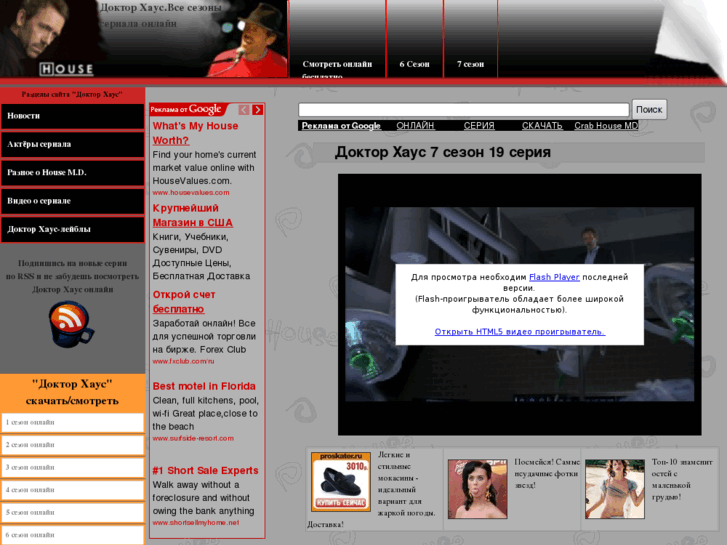The image size is (727, 545).
Task: Click the СЕРИЯ ad link
Action: 479,126
